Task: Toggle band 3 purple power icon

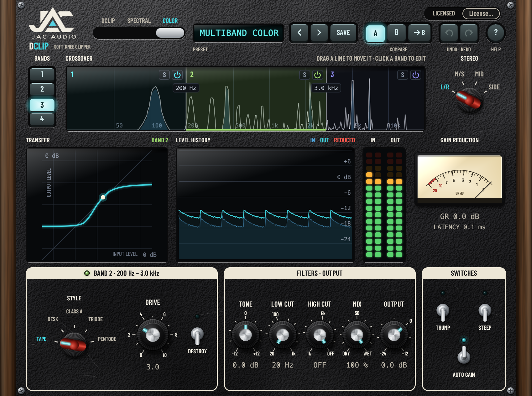Action: (415, 75)
